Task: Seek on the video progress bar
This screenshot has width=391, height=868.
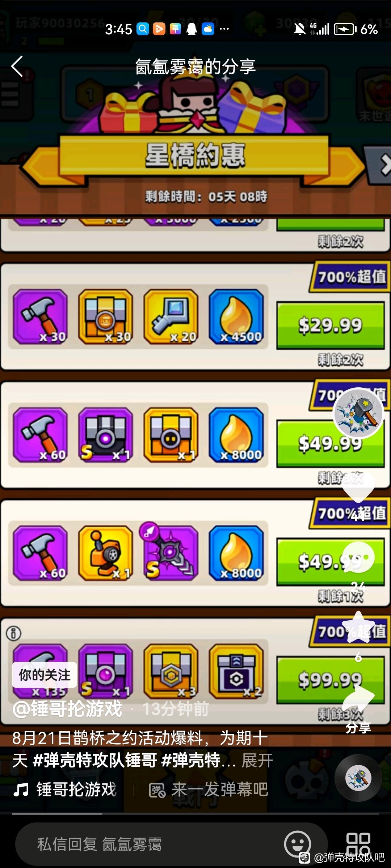Action: tap(195, 814)
